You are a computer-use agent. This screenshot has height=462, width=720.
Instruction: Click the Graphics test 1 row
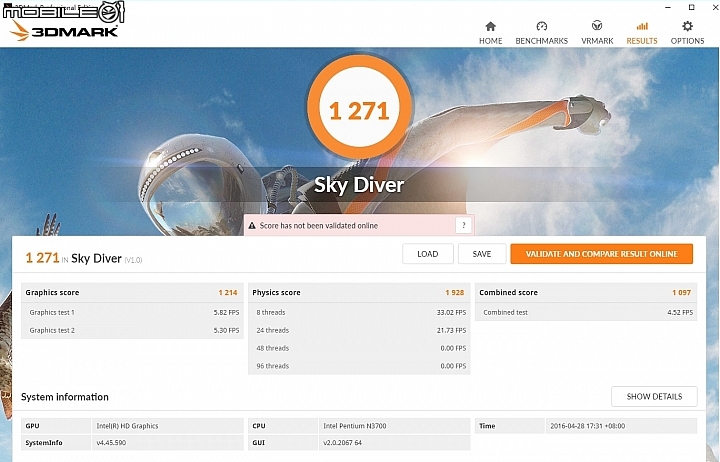point(132,312)
